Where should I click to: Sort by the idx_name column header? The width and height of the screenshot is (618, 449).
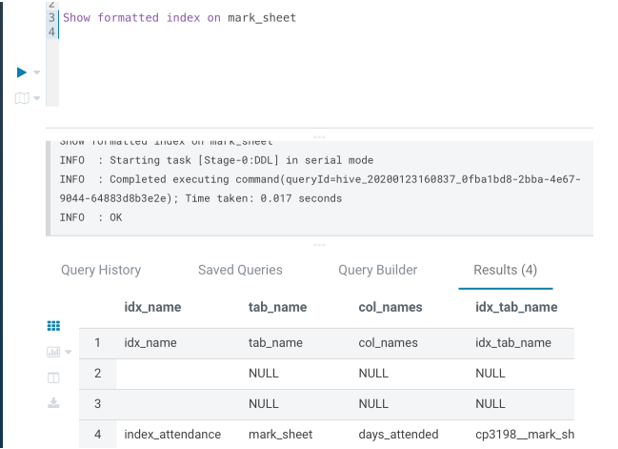(x=152, y=307)
